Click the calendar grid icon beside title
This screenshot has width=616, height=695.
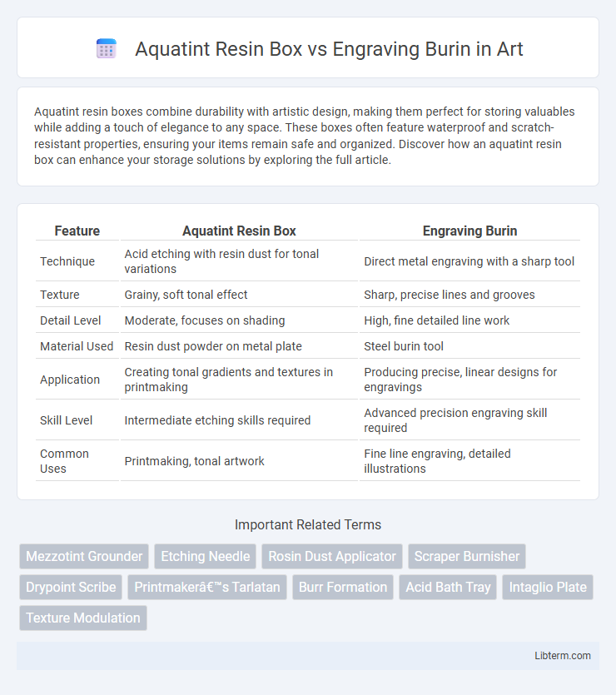(x=107, y=49)
